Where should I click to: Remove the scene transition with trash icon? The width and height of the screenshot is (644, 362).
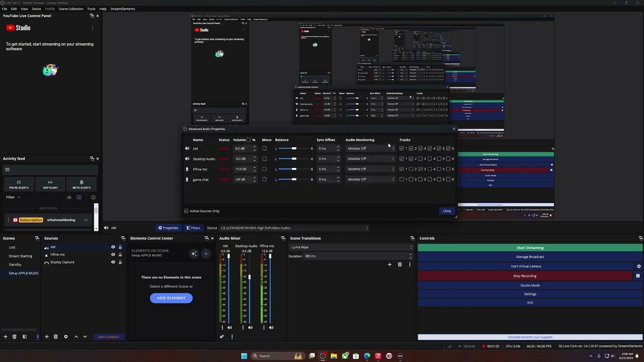(399, 264)
